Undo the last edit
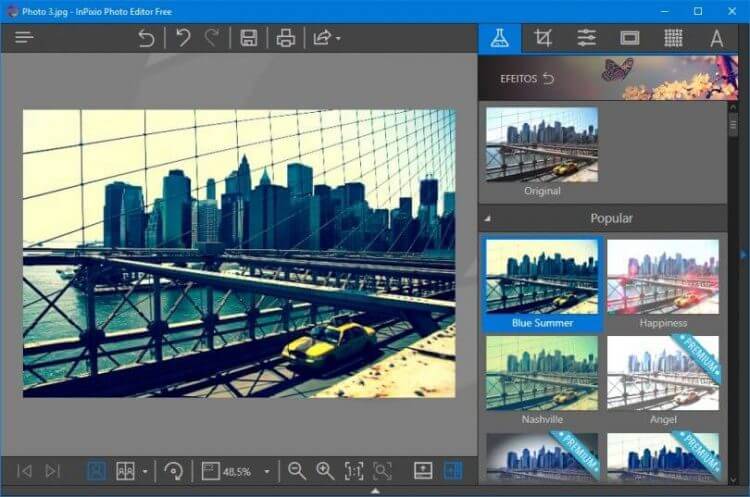 pyautogui.click(x=183, y=38)
